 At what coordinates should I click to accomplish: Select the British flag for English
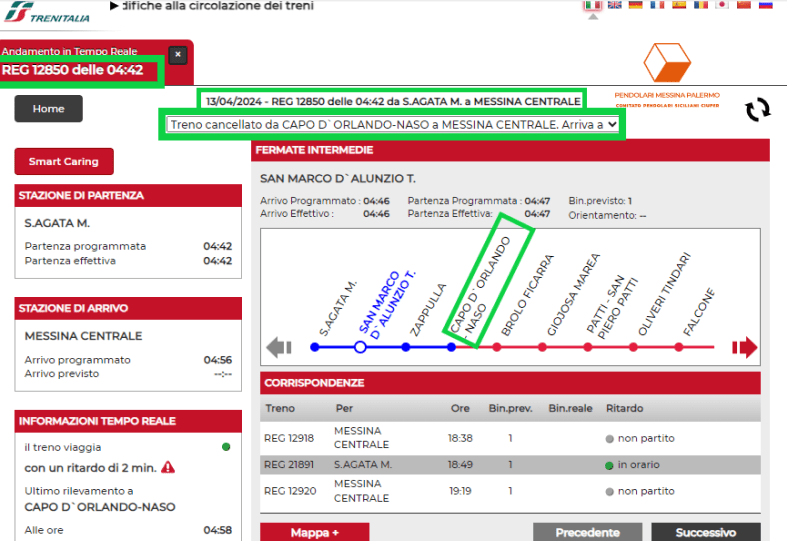click(x=614, y=5)
